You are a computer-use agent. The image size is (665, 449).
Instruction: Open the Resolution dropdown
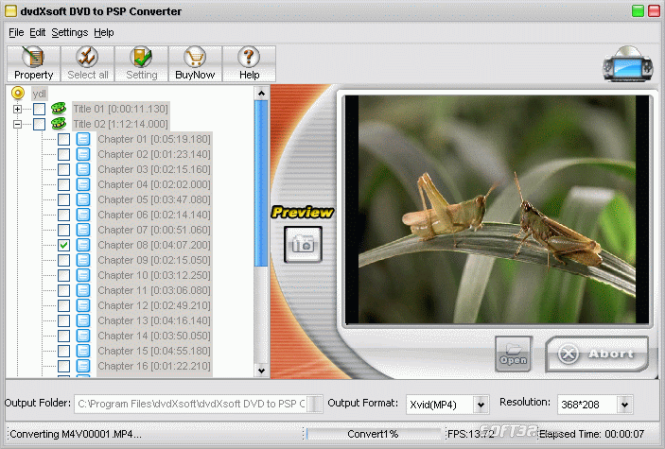tap(624, 404)
